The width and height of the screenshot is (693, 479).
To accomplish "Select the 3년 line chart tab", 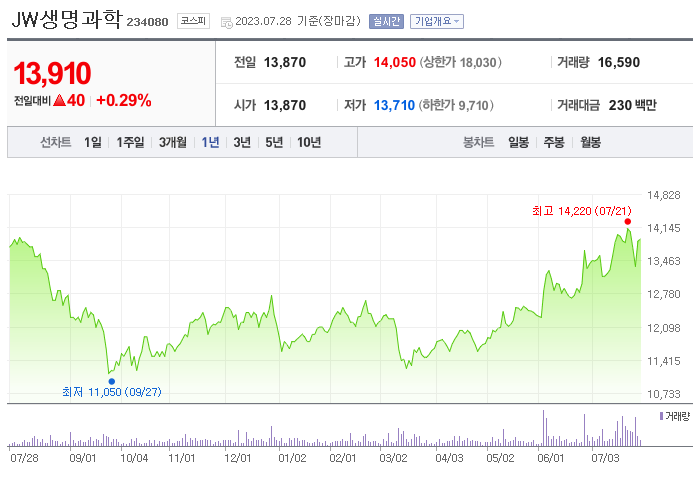I will [242, 142].
